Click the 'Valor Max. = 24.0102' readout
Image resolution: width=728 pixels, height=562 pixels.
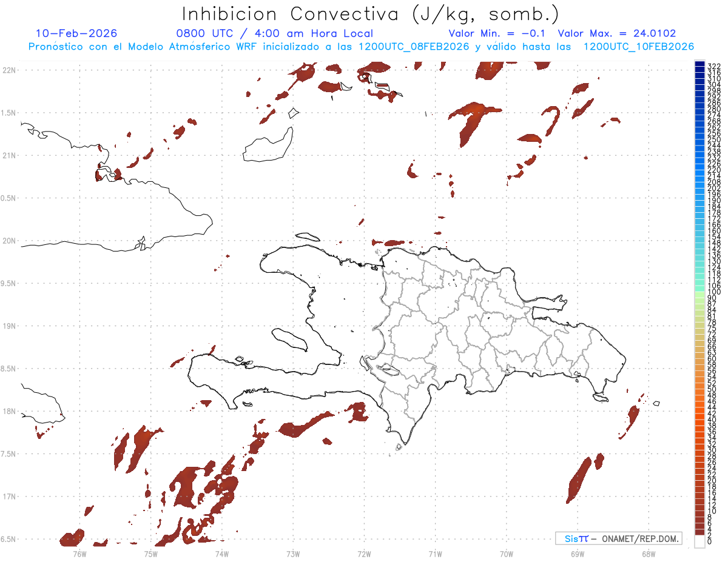tap(617, 34)
